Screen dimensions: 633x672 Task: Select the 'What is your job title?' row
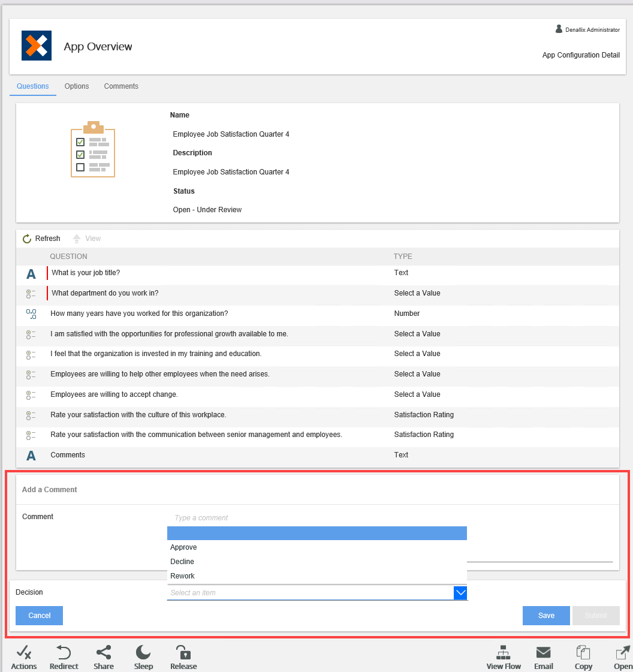point(85,273)
